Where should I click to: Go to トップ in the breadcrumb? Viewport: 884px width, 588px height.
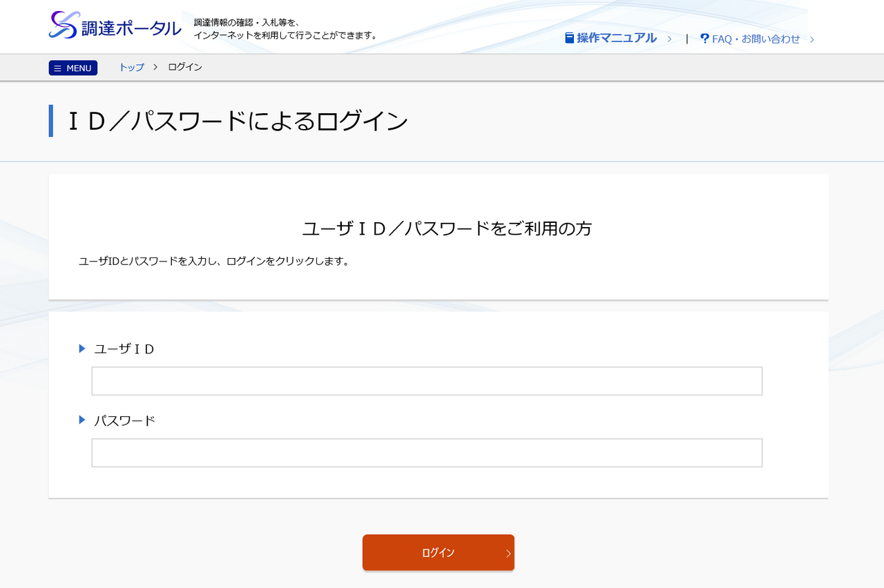click(131, 67)
